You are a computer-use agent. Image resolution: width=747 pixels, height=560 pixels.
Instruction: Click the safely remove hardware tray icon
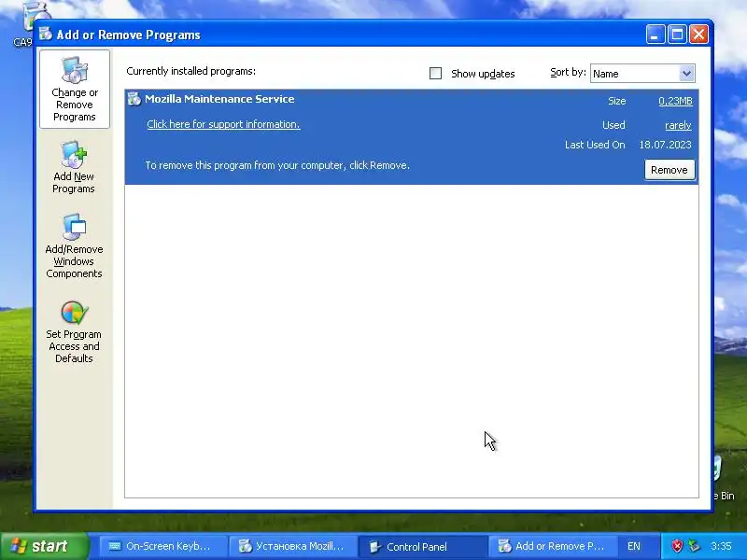tap(693, 546)
